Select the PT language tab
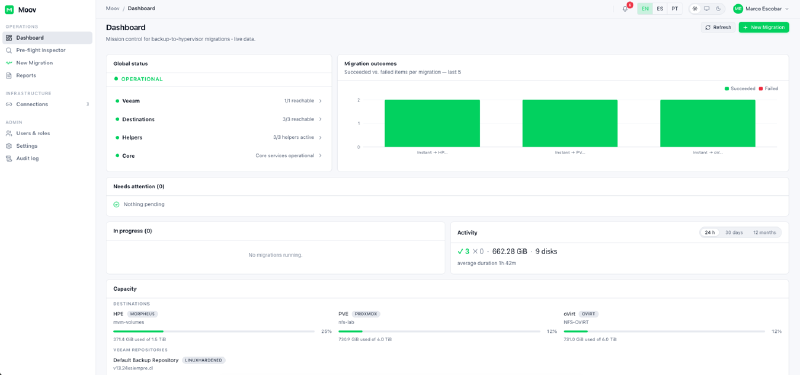 (675, 9)
